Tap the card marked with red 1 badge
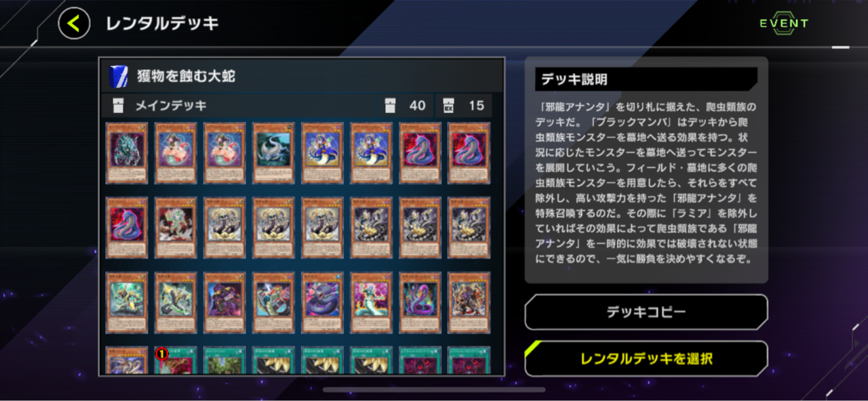This screenshot has width=868, height=401. [176, 360]
